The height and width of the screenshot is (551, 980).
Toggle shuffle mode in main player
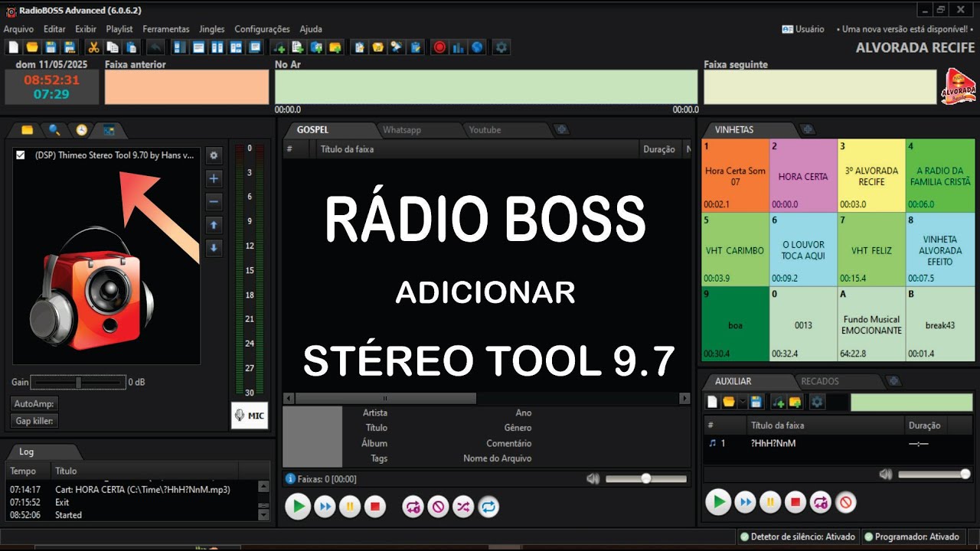pyautogui.click(x=463, y=507)
